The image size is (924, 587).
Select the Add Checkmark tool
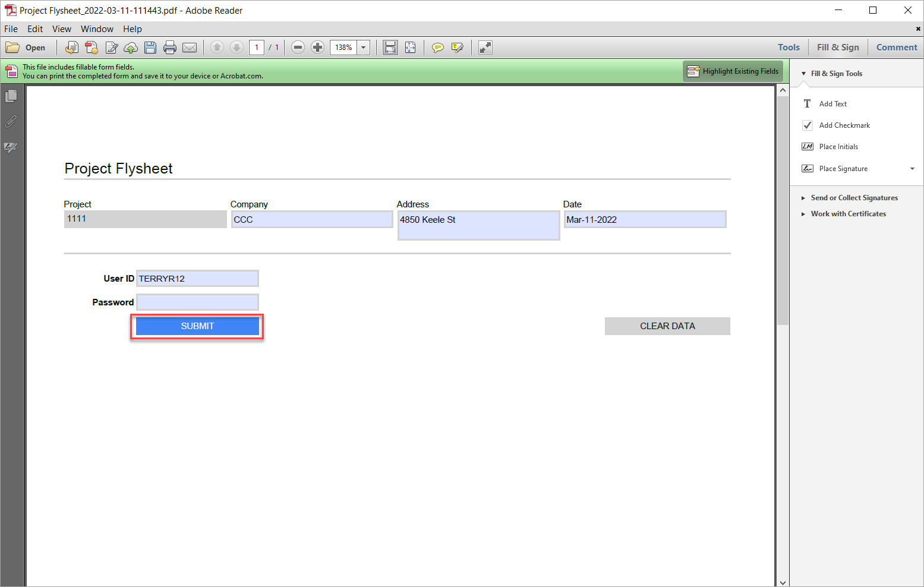click(x=844, y=125)
